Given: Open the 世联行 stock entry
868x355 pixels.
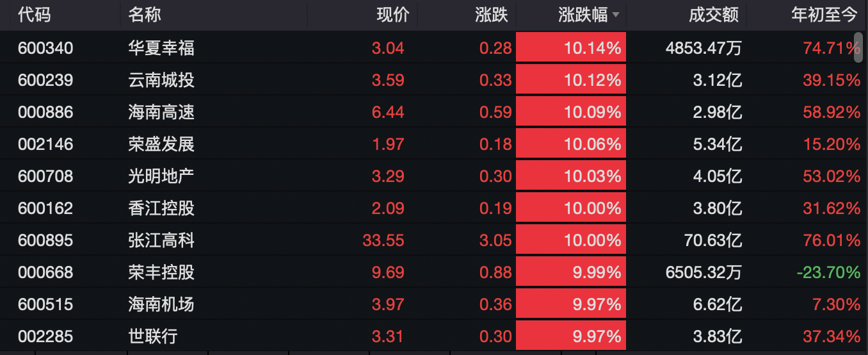Looking at the screenshot, I should 153,336.
